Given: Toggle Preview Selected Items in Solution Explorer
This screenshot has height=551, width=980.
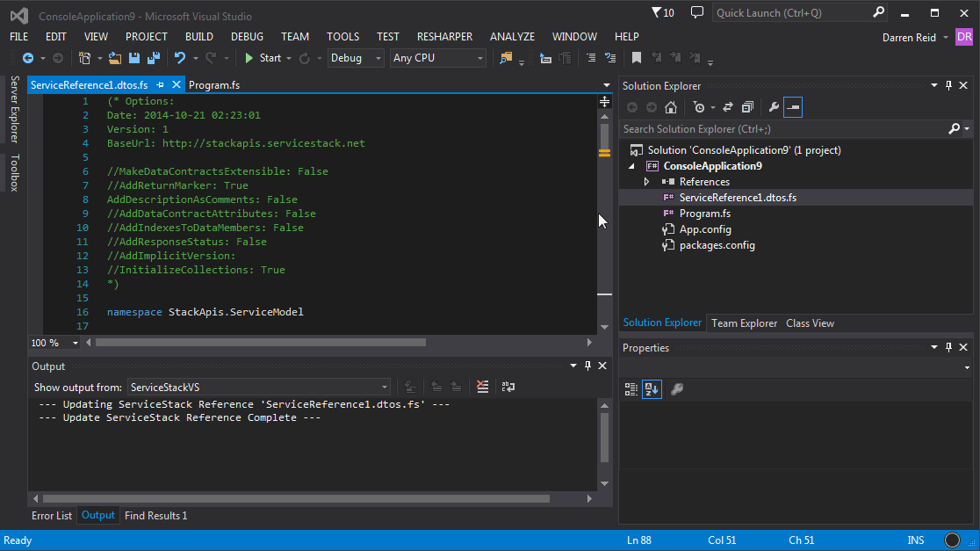Looking at the screenshot, I should coord(793,106).
